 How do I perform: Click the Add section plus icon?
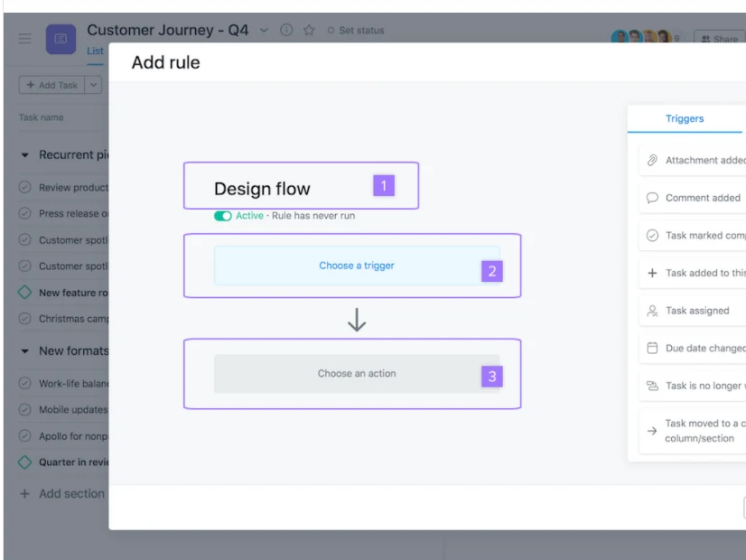point(24,494)
